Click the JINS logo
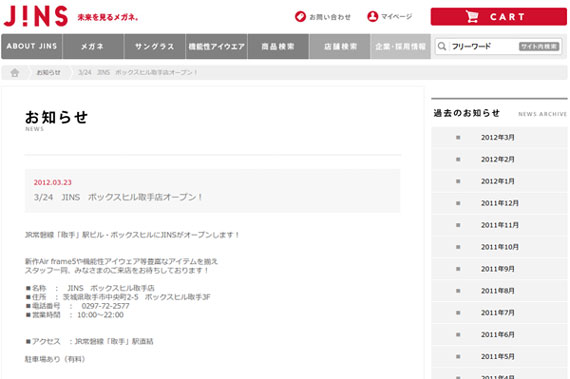The height and width of the screenshot is (379, 570). [36, 16]
